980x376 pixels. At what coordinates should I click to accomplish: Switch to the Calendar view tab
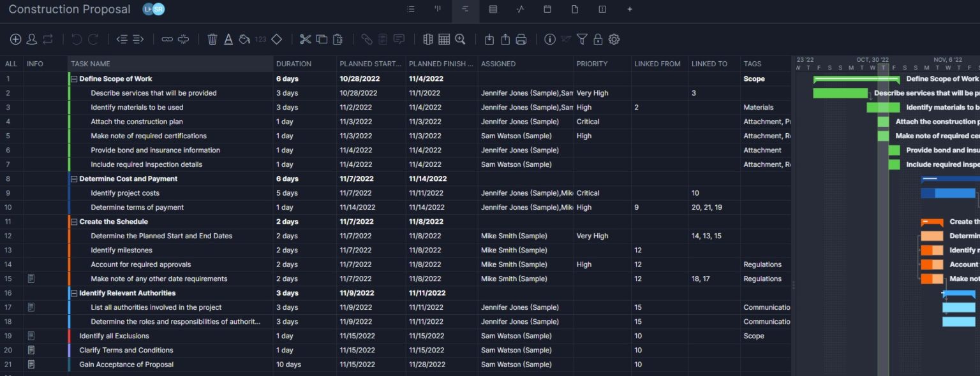click(x=547, y=9)
